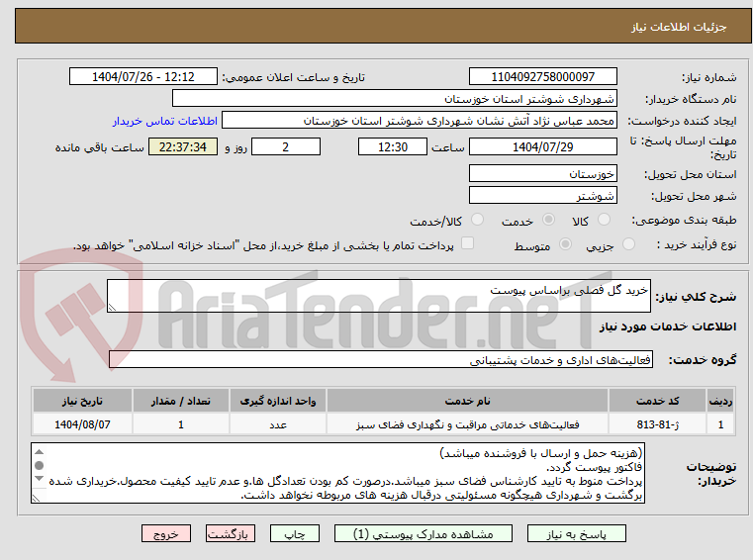
Task: Click the deadline time field 12:30
Action: tap(393, 147)
